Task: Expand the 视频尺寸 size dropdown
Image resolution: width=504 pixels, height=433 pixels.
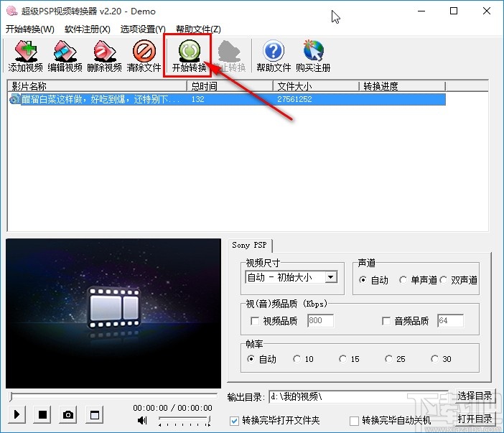Action: point(330,277)
